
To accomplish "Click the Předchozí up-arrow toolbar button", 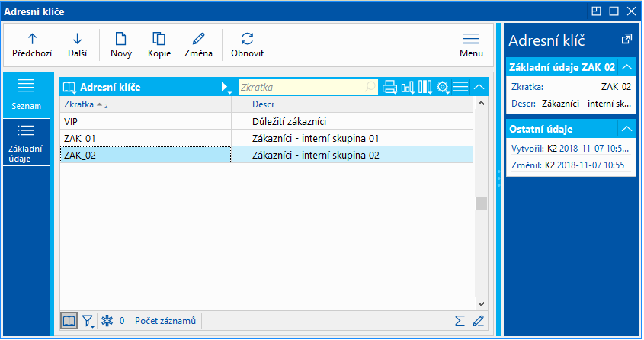I will [32, 45].
